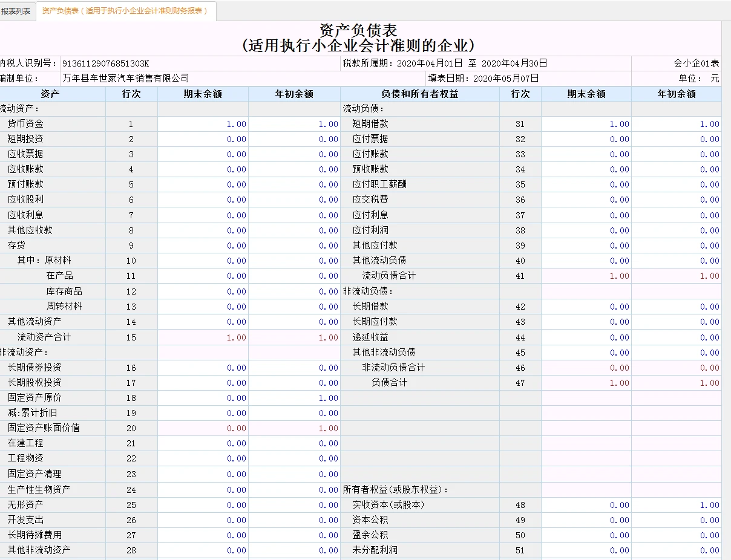Edit 短期投资 期末余额 field
This screenshot has width=731, height=560.
(203, 139)
